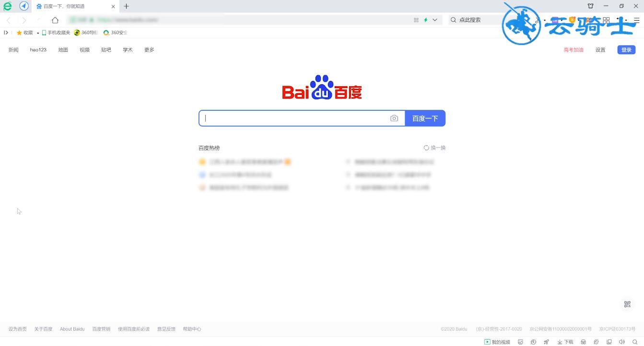
Task: Open the skin (shirt) icon in title bar
Action: coord(591,6)
